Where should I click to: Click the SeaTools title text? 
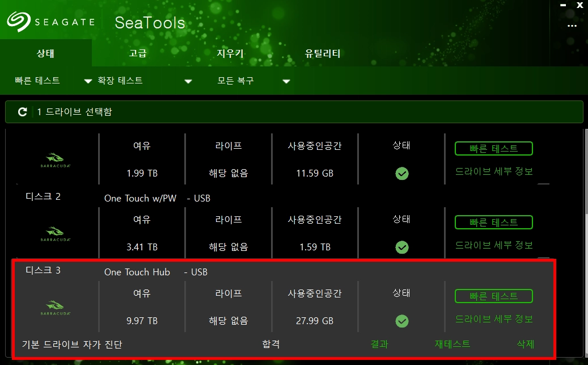(x=150, y=23)
